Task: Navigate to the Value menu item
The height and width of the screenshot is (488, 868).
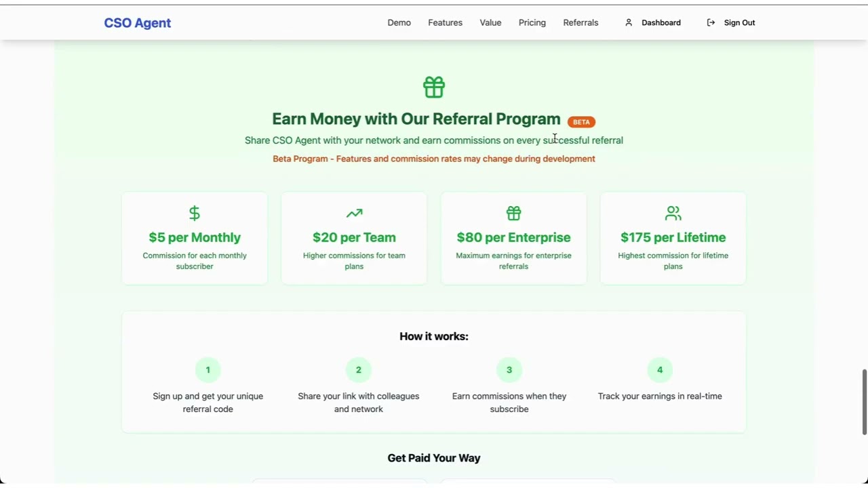Action: point(490,23)
